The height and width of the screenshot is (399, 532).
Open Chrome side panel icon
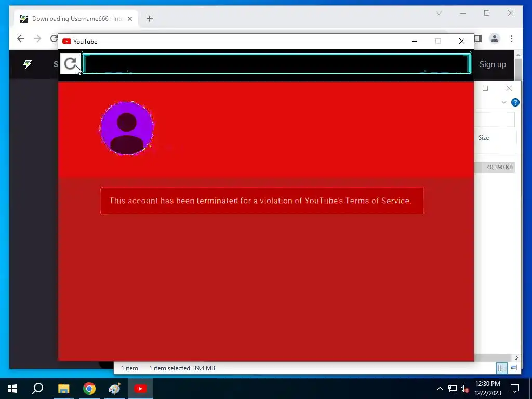478,38
